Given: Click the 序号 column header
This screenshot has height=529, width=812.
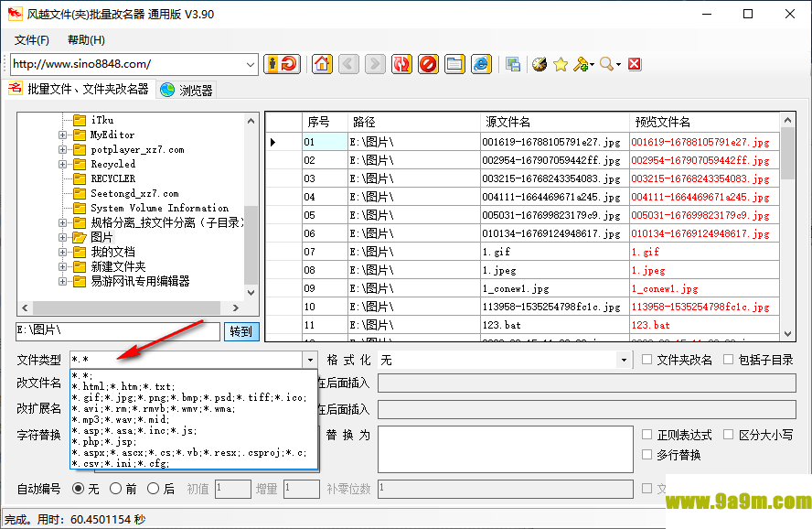Looking at the screenshot, I should pos(325,122).
